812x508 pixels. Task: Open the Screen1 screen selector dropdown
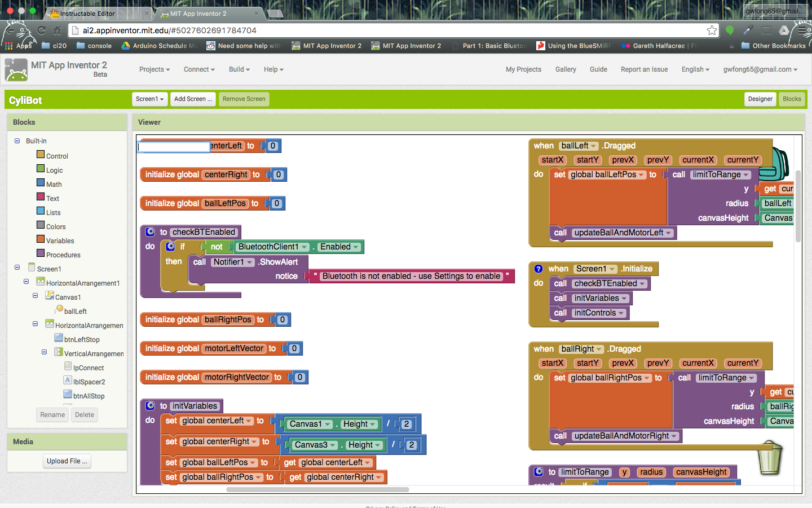[149, 99]
